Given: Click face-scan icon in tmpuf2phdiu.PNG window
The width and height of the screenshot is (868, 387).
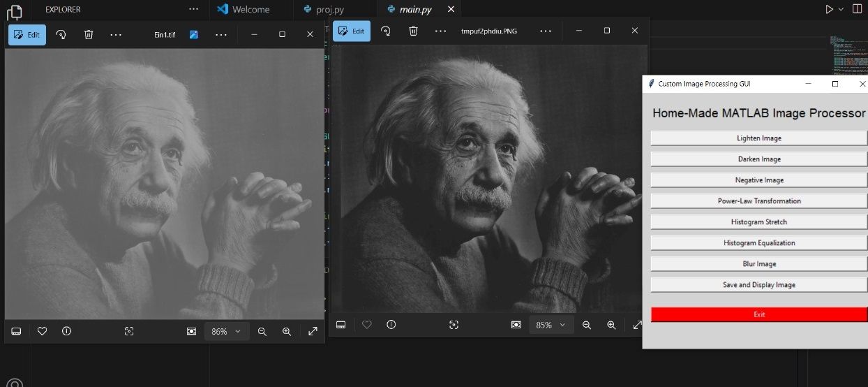Looking at the screenshot, I should pos(454,325).
